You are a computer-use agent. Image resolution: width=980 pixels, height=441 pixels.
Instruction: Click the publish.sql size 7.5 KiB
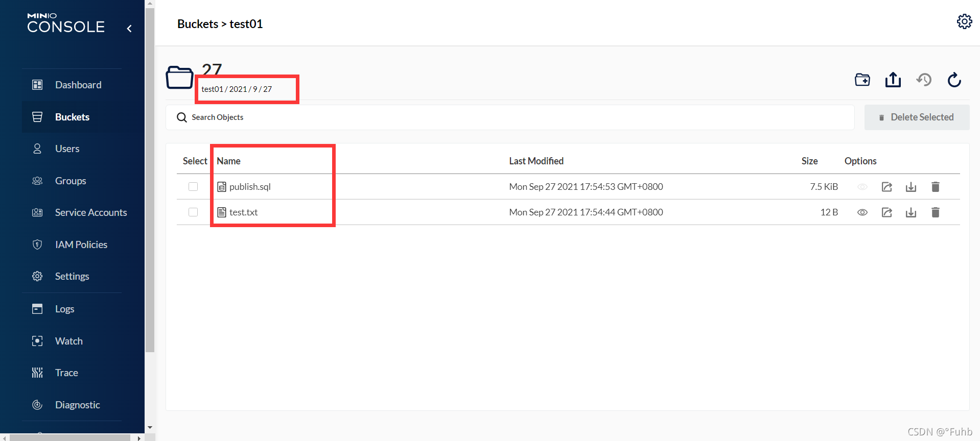coord(824,187)
